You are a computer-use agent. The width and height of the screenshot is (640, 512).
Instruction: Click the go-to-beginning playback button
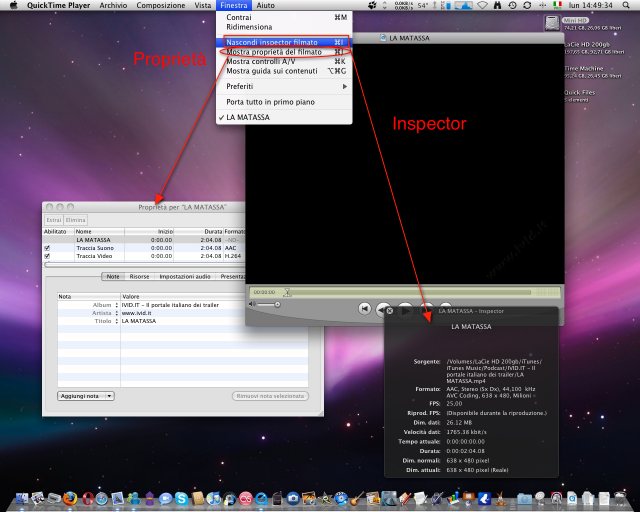pos(364,309)
